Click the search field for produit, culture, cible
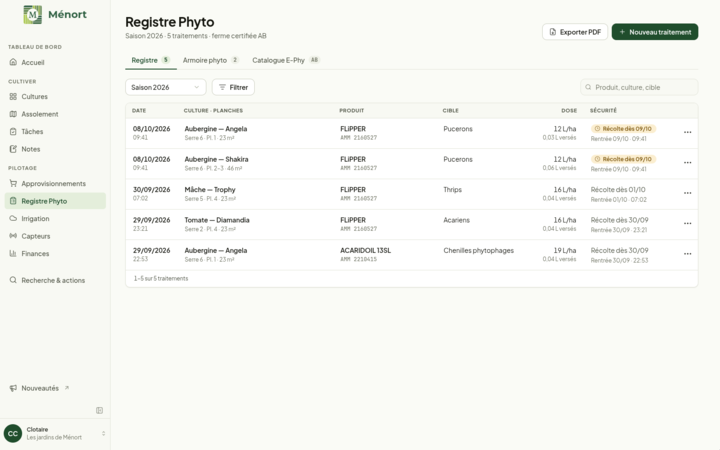This screenshot has width=720, height=450. [639, 87]
